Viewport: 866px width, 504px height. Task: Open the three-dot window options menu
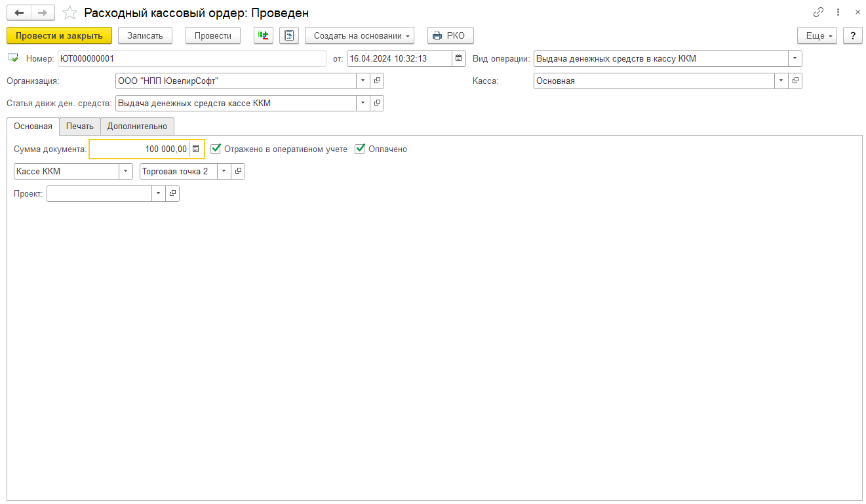coord(838,12)
